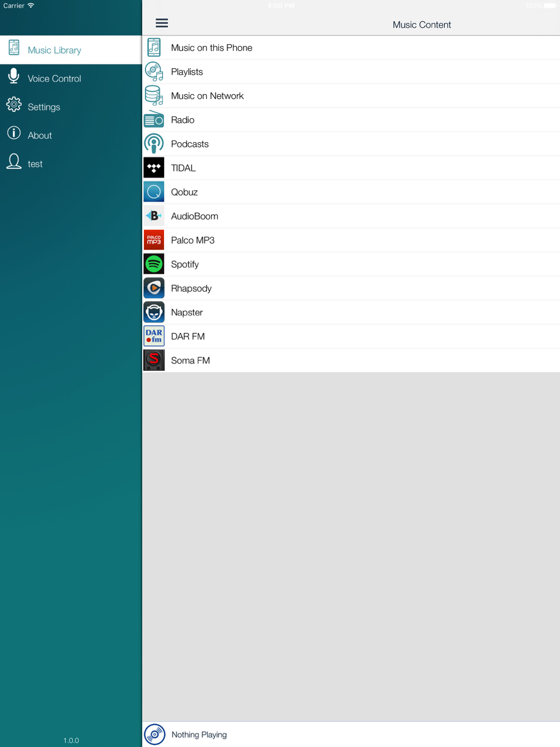The image size is (560, 747).
Task: Open the test user account entry
Action: pyautogui.click(x=71, y=164)
